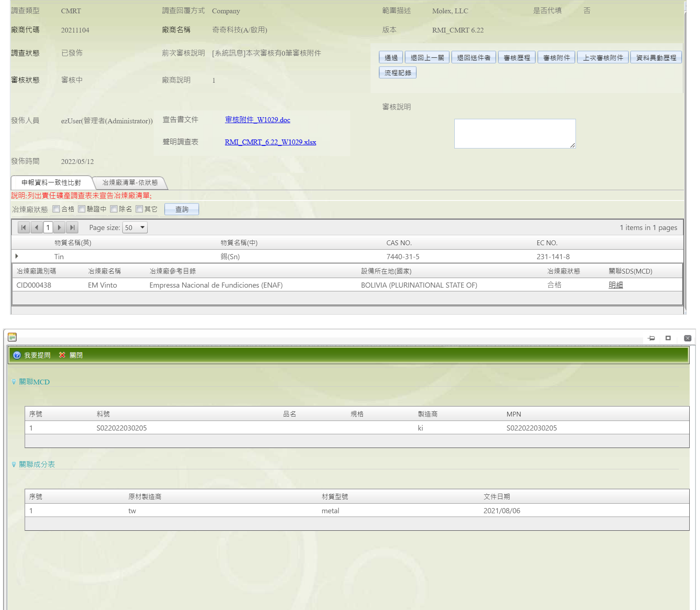Open 流程記錄 process log button

click(x=398, y=73)
